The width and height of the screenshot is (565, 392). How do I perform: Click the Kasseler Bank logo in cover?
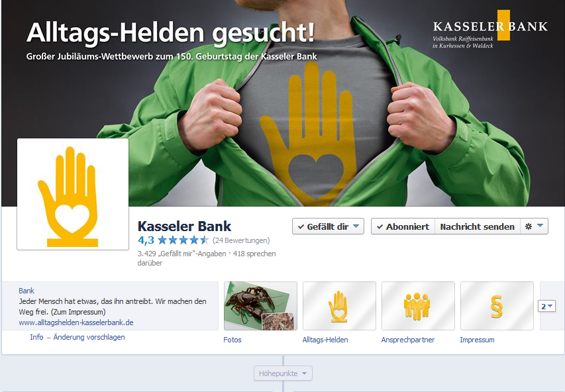coord(490,30)
